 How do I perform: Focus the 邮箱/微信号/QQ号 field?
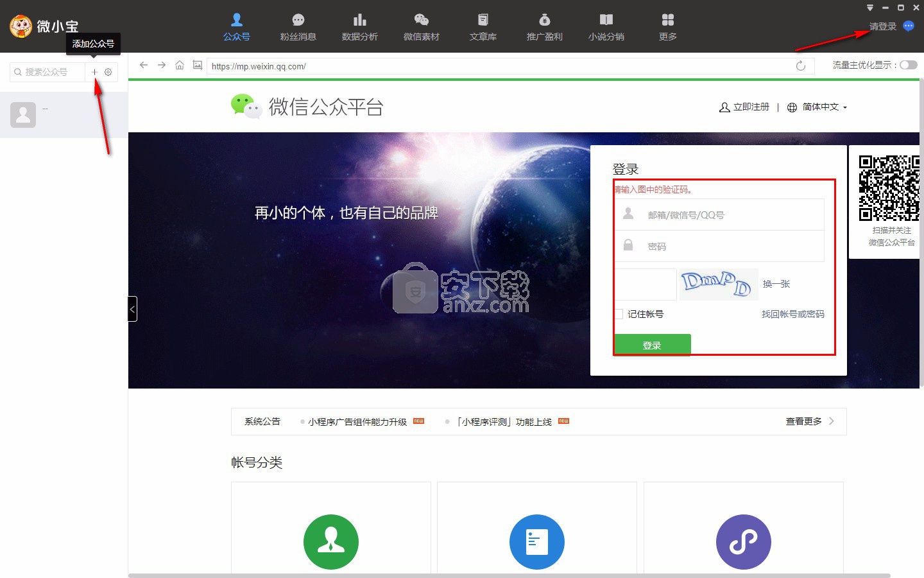(720, 215)
